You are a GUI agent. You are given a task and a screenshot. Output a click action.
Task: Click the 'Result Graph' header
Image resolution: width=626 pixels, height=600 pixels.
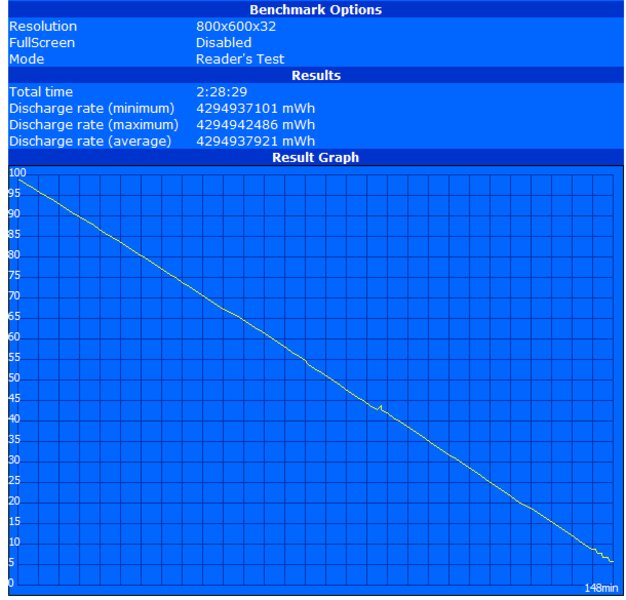point(315,157)
